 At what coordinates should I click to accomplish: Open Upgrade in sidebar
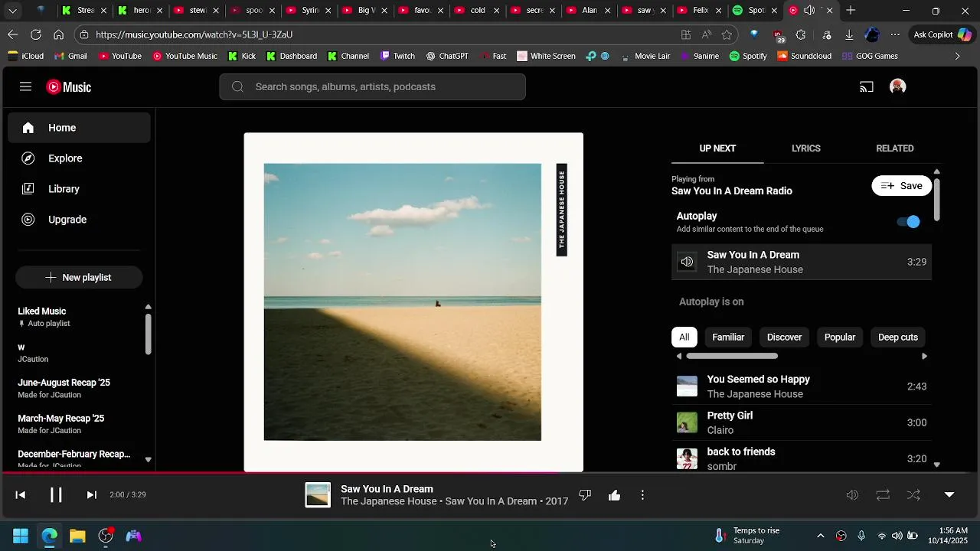pos(79,220)
